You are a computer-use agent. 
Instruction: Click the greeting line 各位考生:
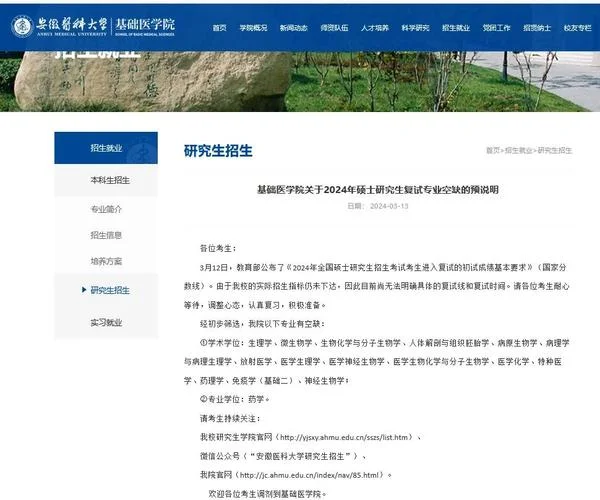click(x=218, y=248)
